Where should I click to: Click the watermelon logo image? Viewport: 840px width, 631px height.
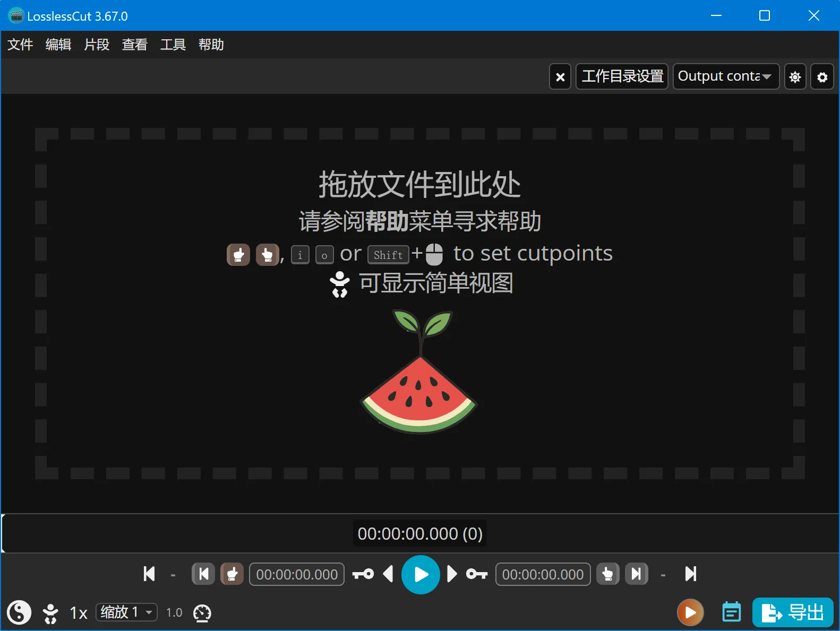click(419, 372)
